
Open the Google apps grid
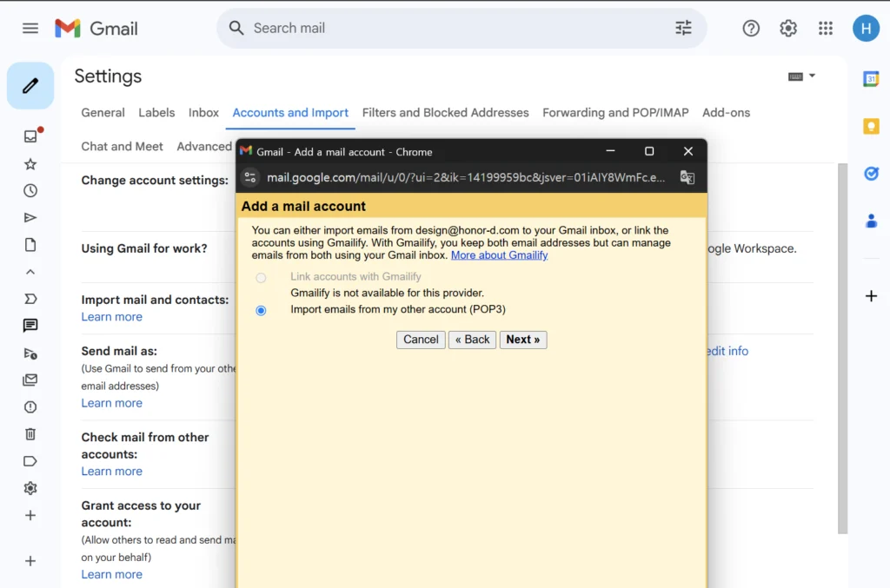tap(826, 29)
